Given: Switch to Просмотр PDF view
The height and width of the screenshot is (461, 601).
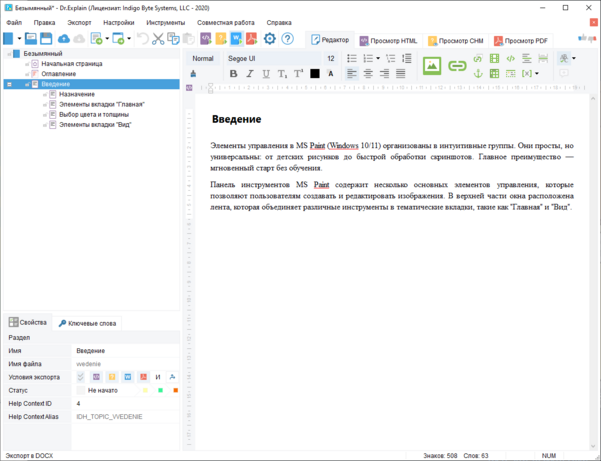Looking at the screenshot, I should coord(520,40).
